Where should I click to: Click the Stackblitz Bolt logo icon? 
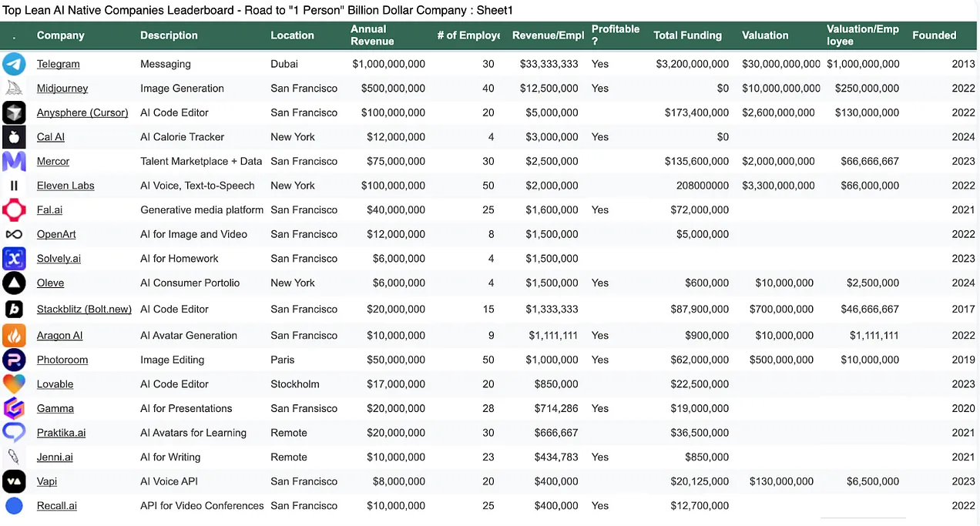[14, 309]
